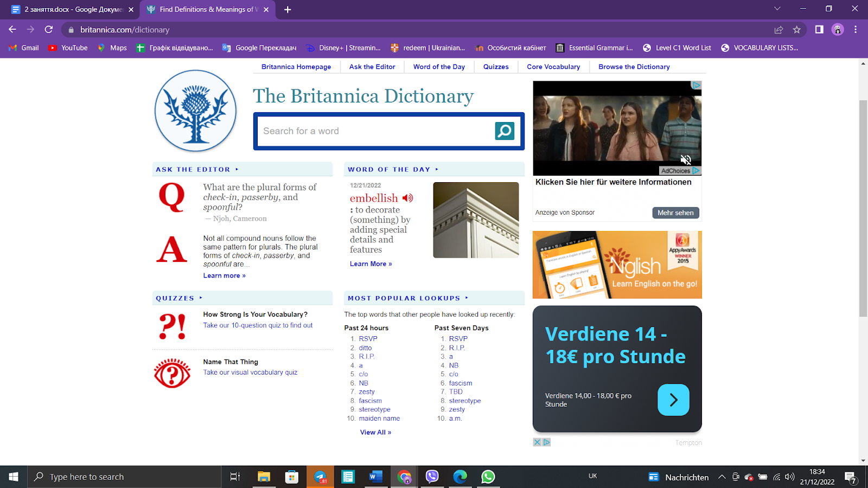This screenshot has height=488, width=868.
Task: Open Telegram from taskbar
Action: 320,477
